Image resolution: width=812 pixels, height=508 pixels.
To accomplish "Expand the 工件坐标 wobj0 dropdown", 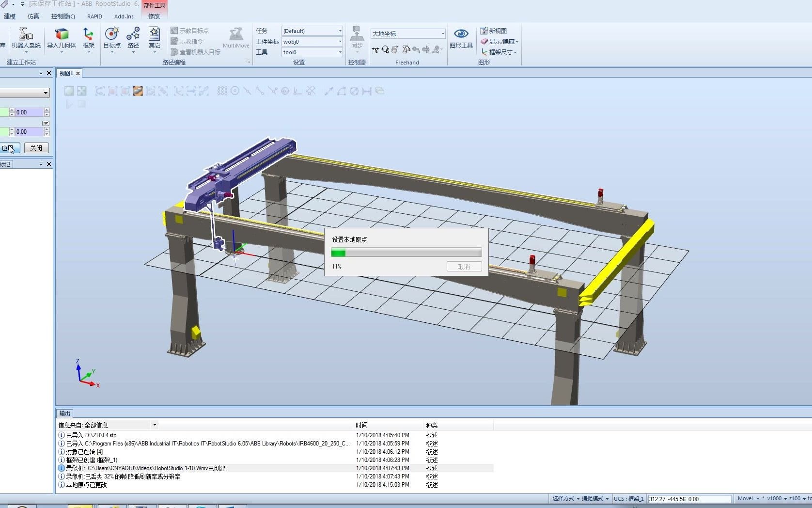I will pos(340,42).
